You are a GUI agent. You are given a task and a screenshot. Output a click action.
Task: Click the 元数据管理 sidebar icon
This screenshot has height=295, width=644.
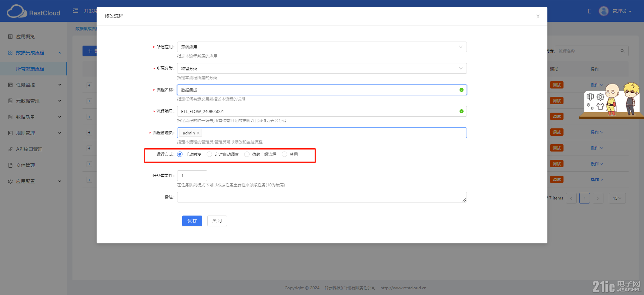(10, 101)
